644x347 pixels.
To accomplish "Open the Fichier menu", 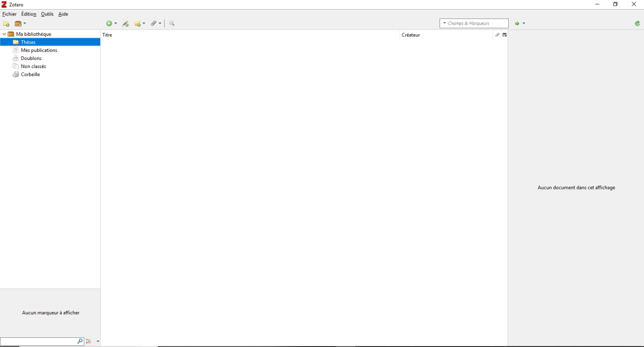I will [10, 14].
